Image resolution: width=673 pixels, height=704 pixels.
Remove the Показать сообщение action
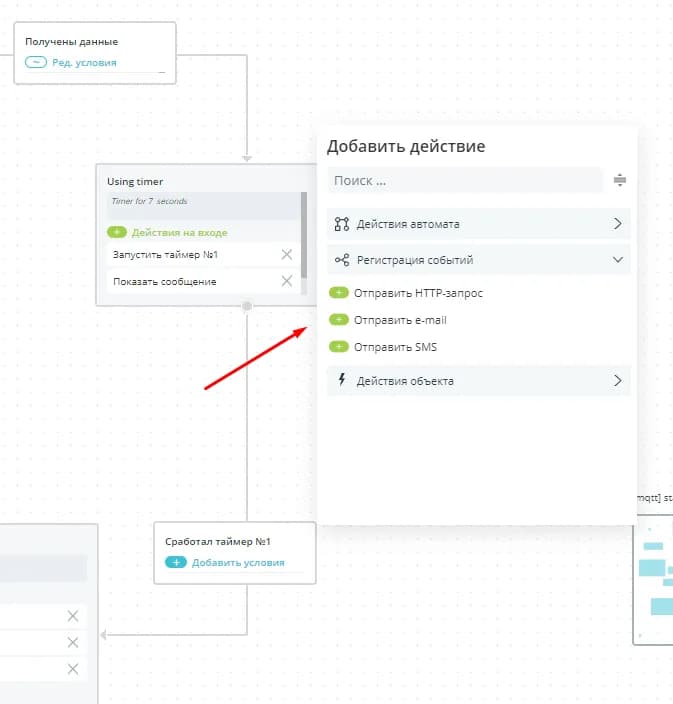tap(287, 282)
